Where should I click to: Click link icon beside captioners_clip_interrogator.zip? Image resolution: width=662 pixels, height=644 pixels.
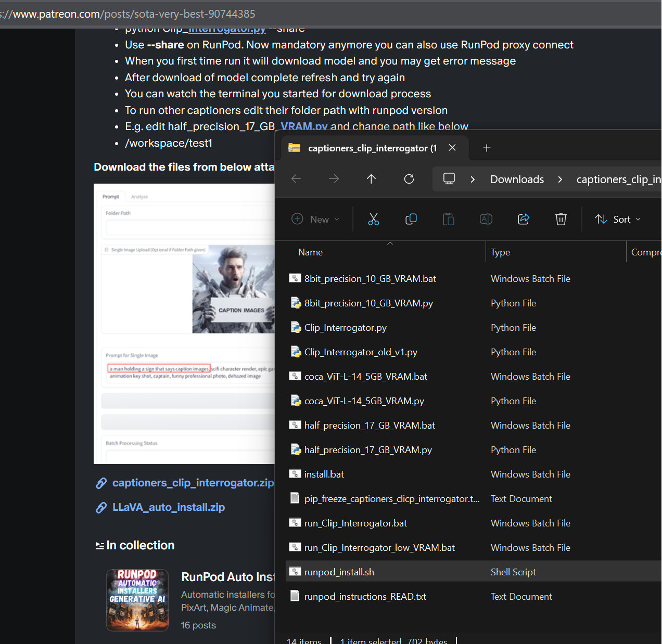(x=101, y=483)
